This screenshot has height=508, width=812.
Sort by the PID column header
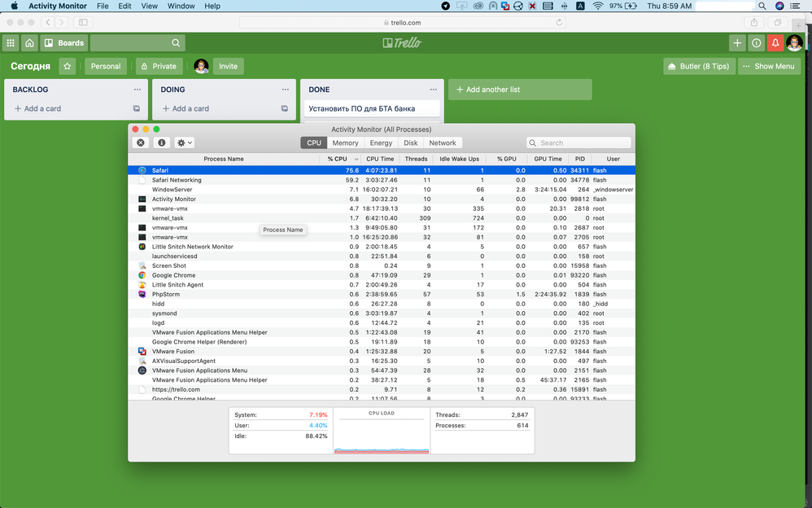tap(579, 159)
